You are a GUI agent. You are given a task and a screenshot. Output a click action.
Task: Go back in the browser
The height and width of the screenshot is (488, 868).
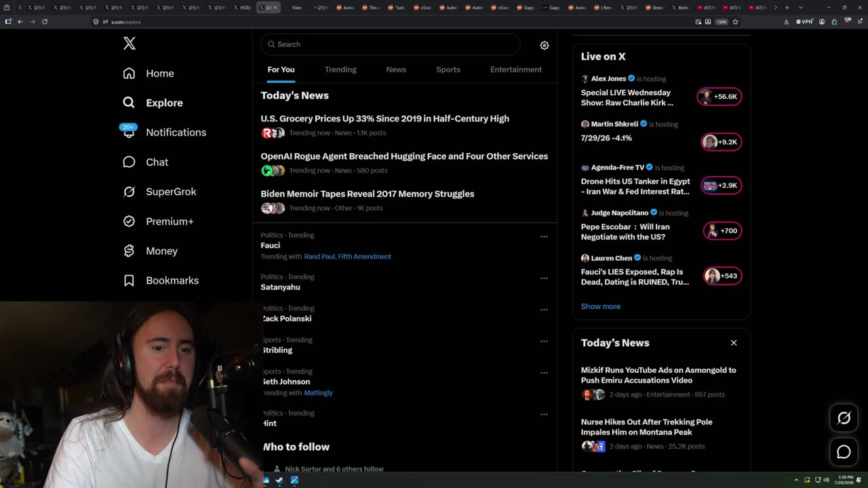coord(20,22)
